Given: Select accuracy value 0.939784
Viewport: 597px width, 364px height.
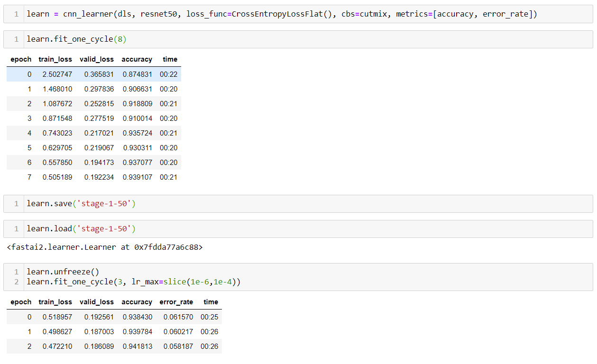Looking at the screenshot, I should [138, 332].
